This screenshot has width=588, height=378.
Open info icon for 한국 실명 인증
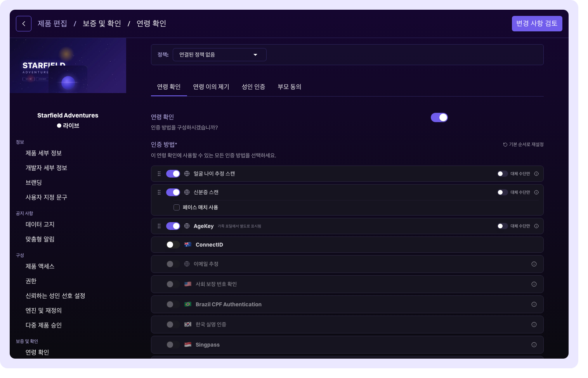click(x=534, y=324)
